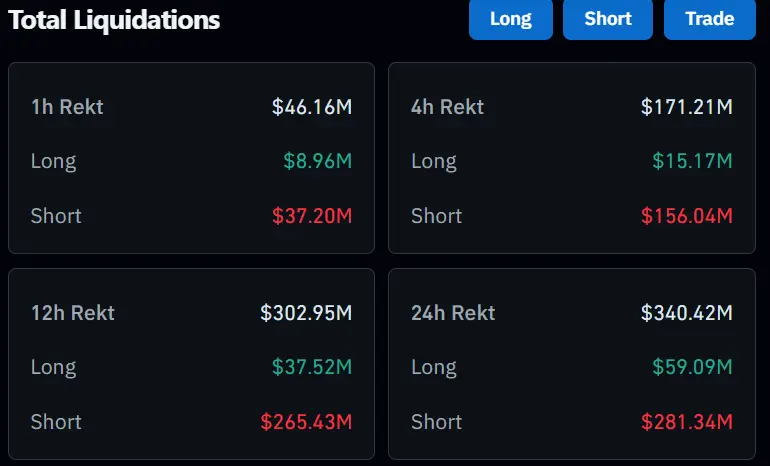Click the green $59.09M long value
The height and width of the screenshot is (466, 770).
[692, 367]
